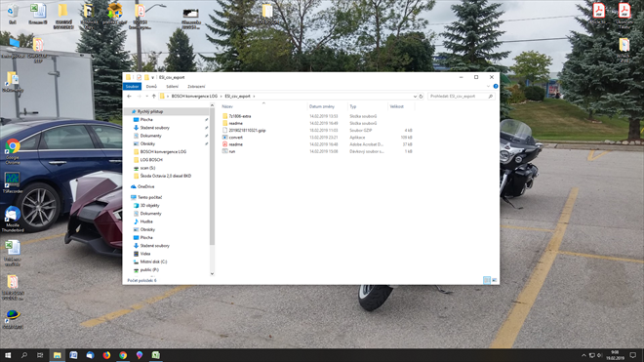Open quick access toolbar customize dropdown
644x362 pixels.
153,77
